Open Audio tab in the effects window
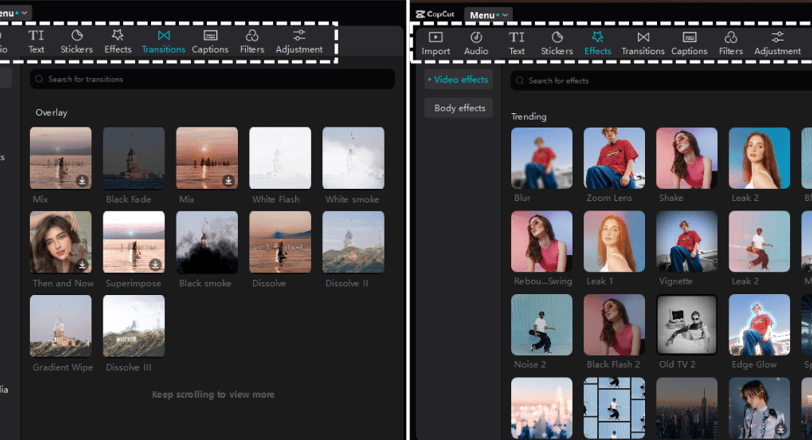This screenshot has width=812, height=440. 476,43
